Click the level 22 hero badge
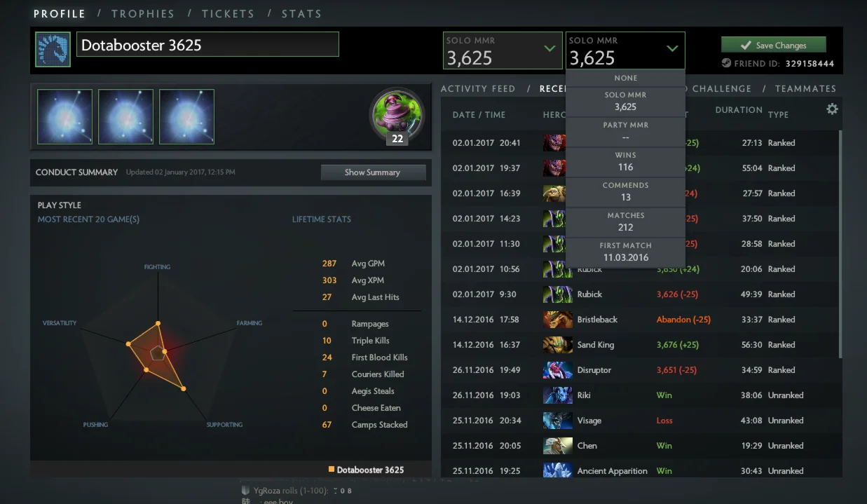Viewport: 867px width, 504px height. click(397, 117)
